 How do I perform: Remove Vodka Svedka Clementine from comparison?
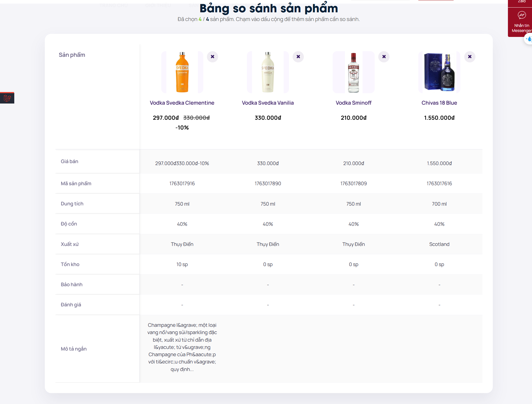(213, 57)
